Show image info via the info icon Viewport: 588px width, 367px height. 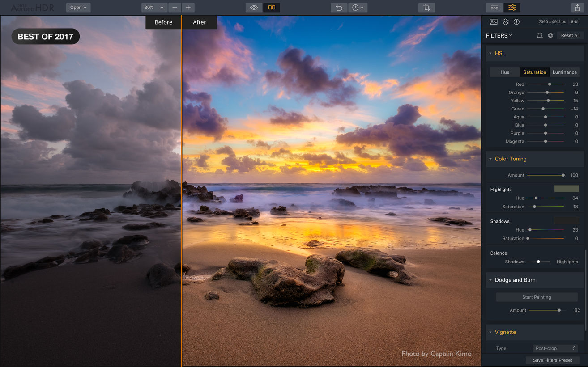(516, 22)
